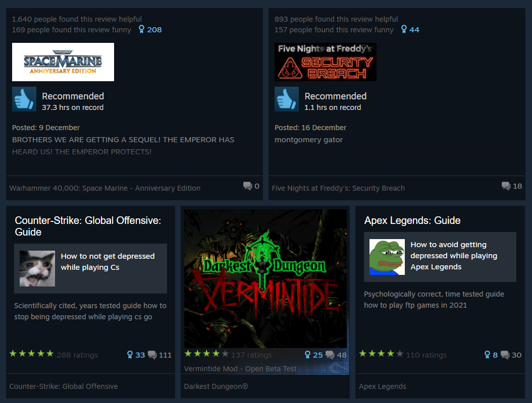
Task: Open Darkest Dungeon Vermintide artwork image
Action: tap(265, 278)
